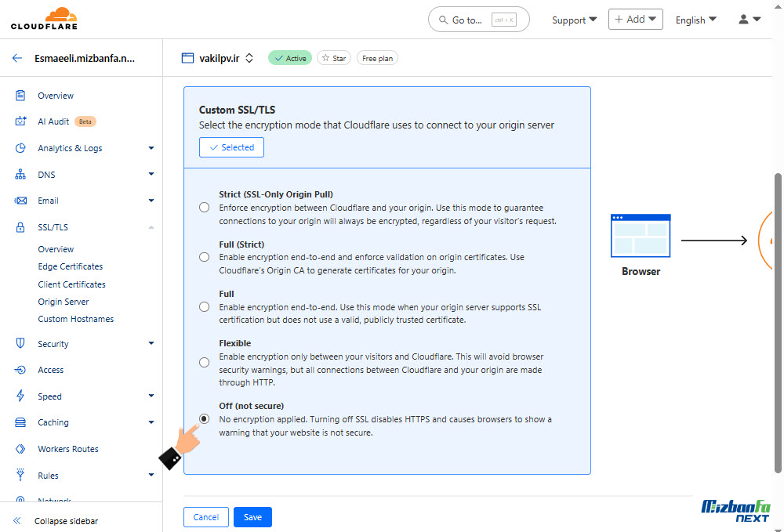This screenshot has width=784, height=532.
Task: Expand the Speed section arrow
Action: 151,396
